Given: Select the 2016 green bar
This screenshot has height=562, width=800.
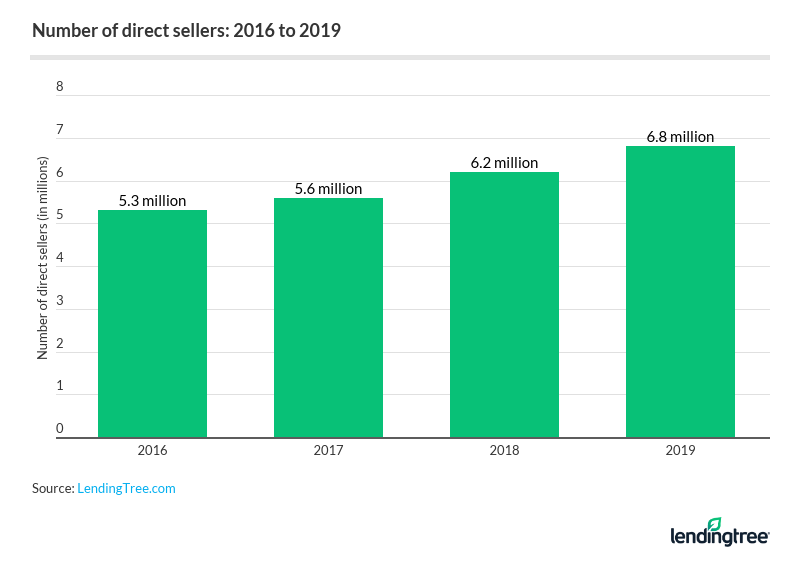Looking at the screenshot, I should coord(152,323).
